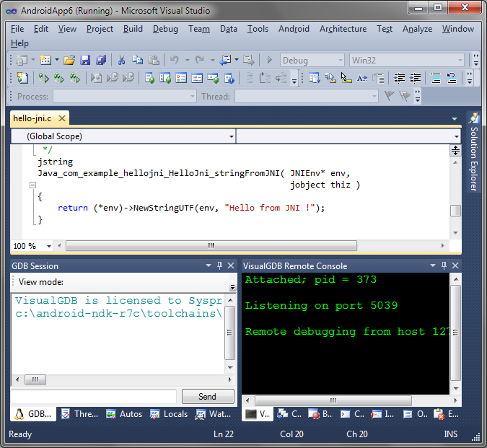This screenshot has width=487, height=448.
Task: Switch to the Watch tab
Action: tap(213, 414)
